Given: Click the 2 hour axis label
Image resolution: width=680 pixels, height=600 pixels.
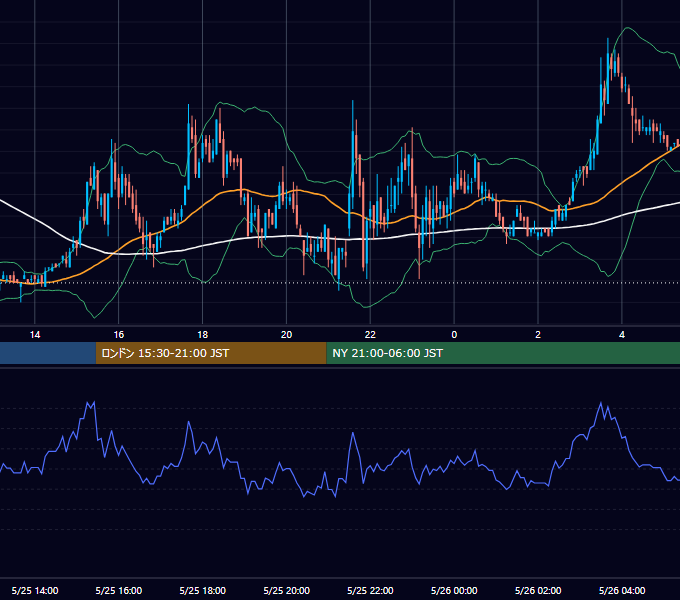Looking at the screenshot, I should 538,335.
